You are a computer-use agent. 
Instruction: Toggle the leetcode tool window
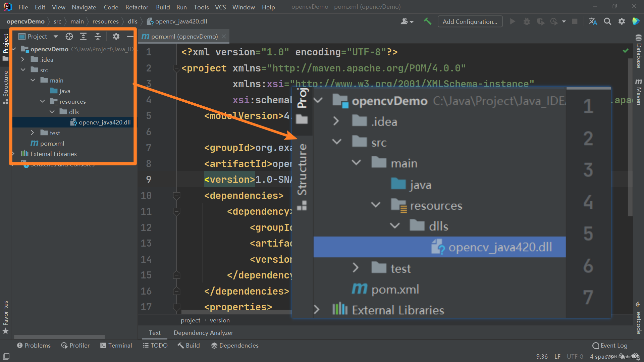[639, 318]
